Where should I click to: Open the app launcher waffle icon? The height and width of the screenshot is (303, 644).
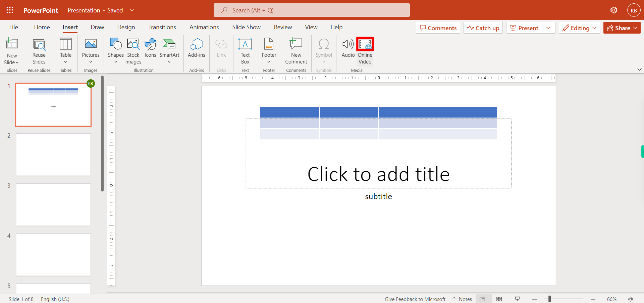10,10
